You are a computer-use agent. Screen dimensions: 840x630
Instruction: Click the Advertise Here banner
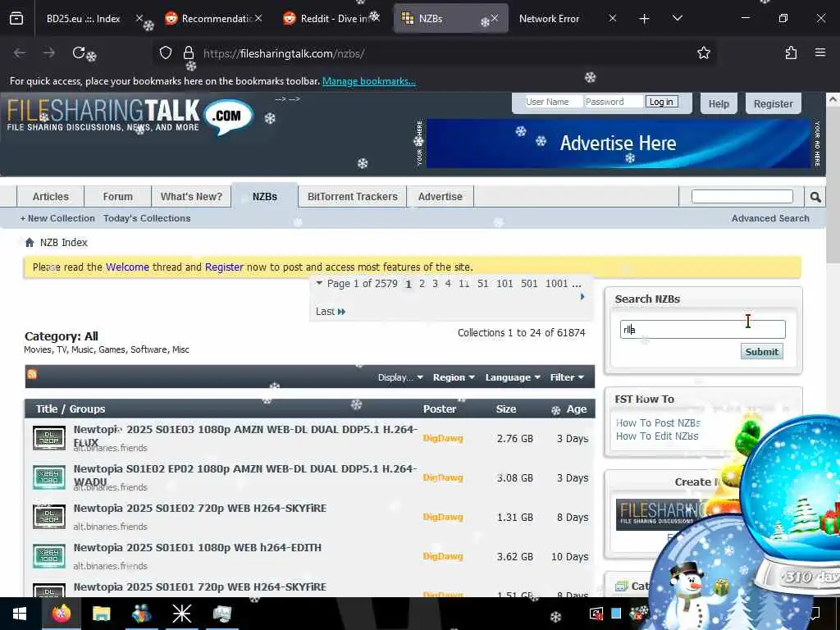[619, 143]
